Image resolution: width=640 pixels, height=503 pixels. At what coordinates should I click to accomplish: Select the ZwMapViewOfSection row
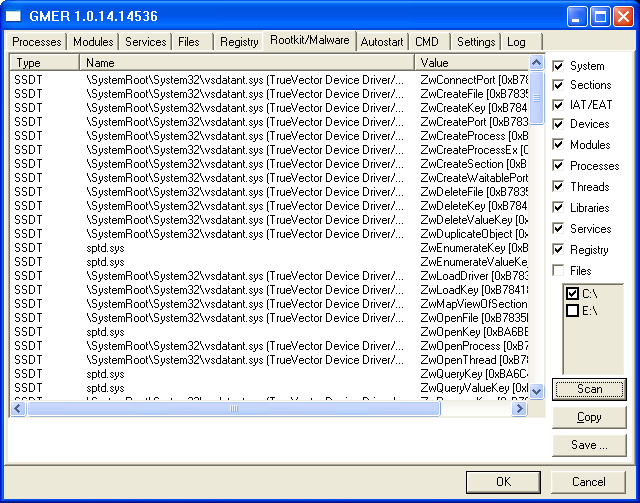[269, 304]
